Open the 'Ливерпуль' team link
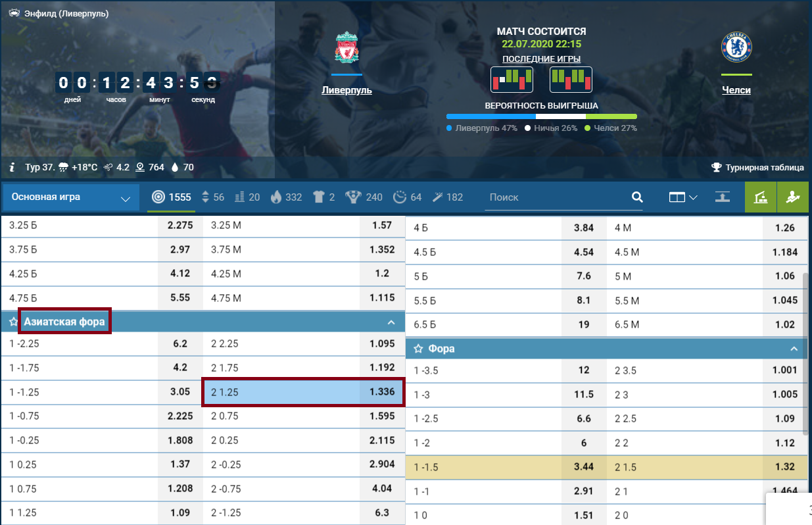This screenshot has width=812, height=525. click(x=346, y=90)
